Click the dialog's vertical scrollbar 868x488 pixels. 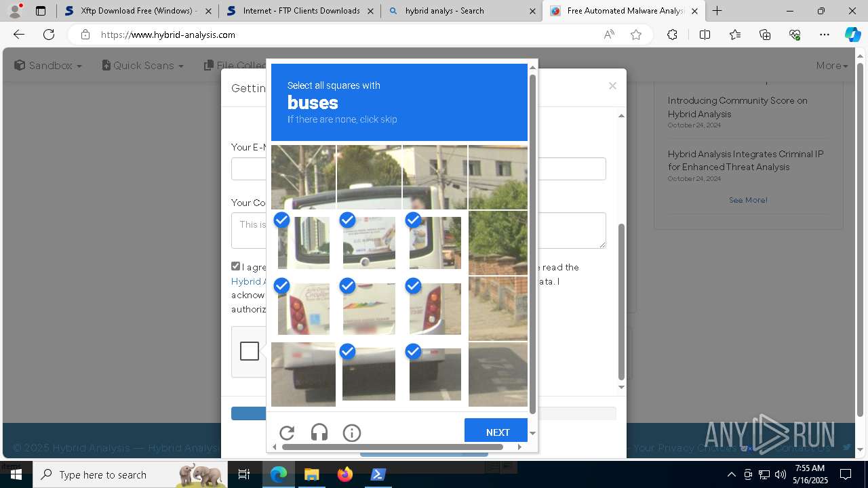point(621,302)
